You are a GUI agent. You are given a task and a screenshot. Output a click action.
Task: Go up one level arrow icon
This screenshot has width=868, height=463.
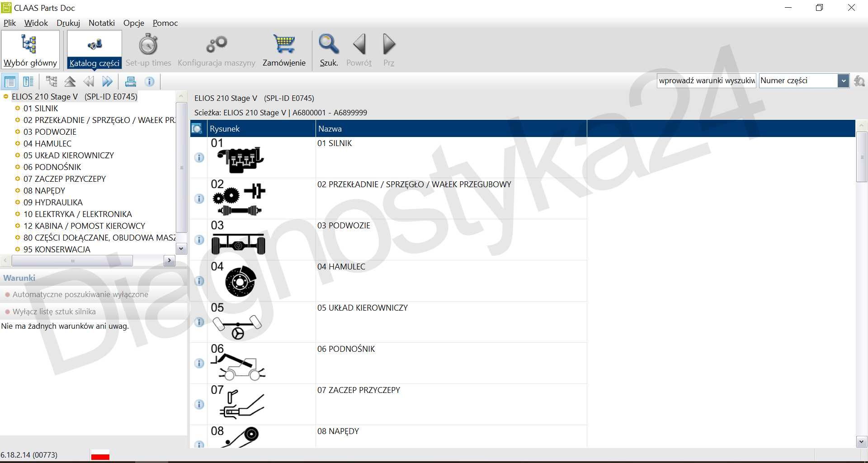pos(70,81)
